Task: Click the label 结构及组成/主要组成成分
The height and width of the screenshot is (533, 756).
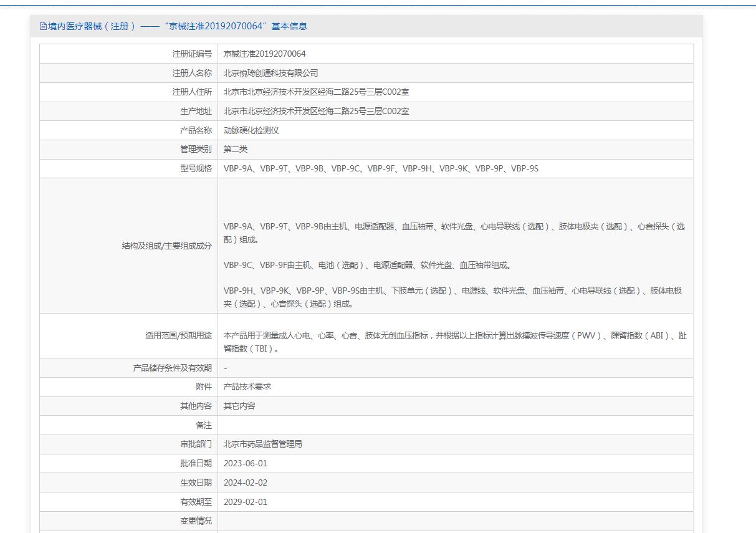Action: point(166,246)
